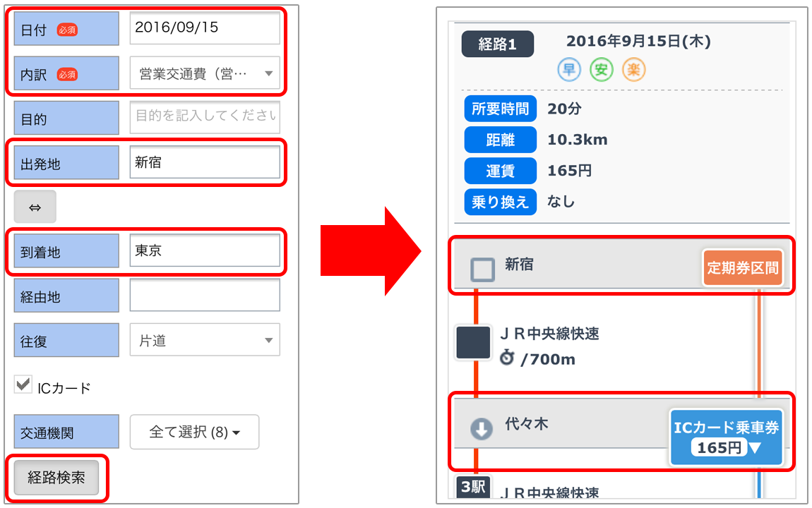812x508 pixels.
Task: Open the 内訳 dropdown showing 営業交通費
Action: pos(205,73)
